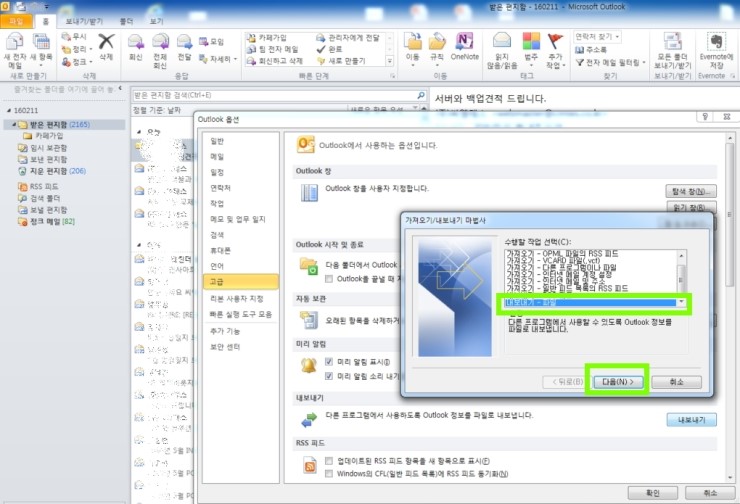This screenshot has height=504, width=740.
Task: Toggle Windows의 CFL RSS 피드 동기화 checkbox
Action: click(x=329, y=474)
